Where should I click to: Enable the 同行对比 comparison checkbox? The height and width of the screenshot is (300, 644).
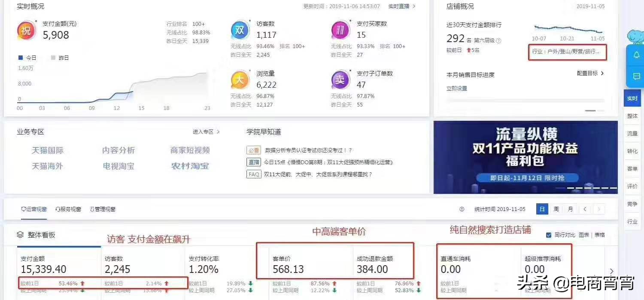(x=549, y=235)
